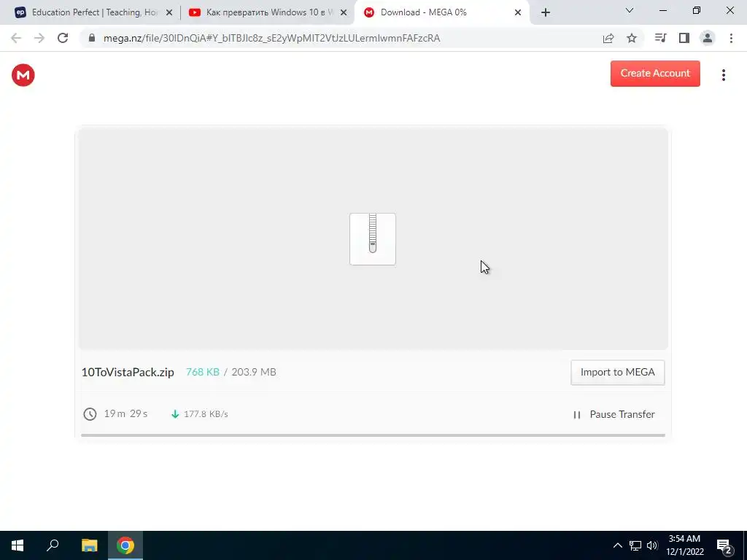The height and width of the screenshot is (560, 747).
Task: Click the download progress bar
Action: (x=373, y=435)
